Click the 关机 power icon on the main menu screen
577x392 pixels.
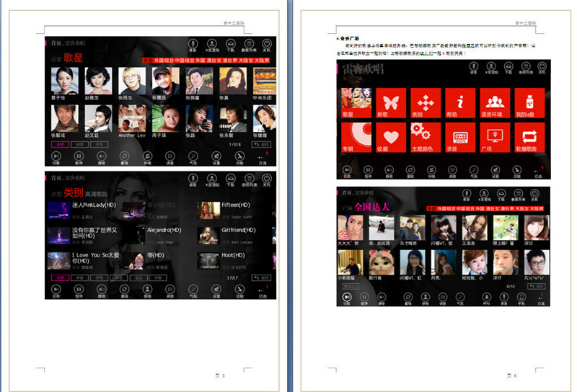click(x=542, y=68)
